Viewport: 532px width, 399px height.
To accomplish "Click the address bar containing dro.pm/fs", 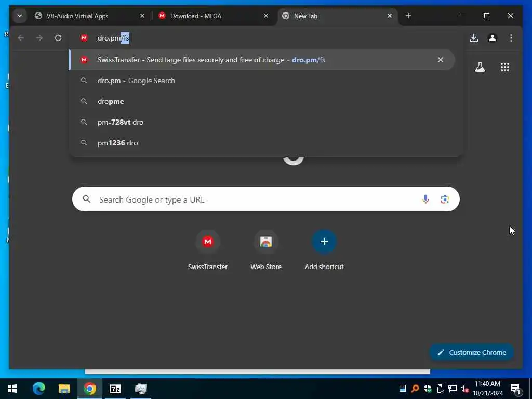I will pos(267,38).
